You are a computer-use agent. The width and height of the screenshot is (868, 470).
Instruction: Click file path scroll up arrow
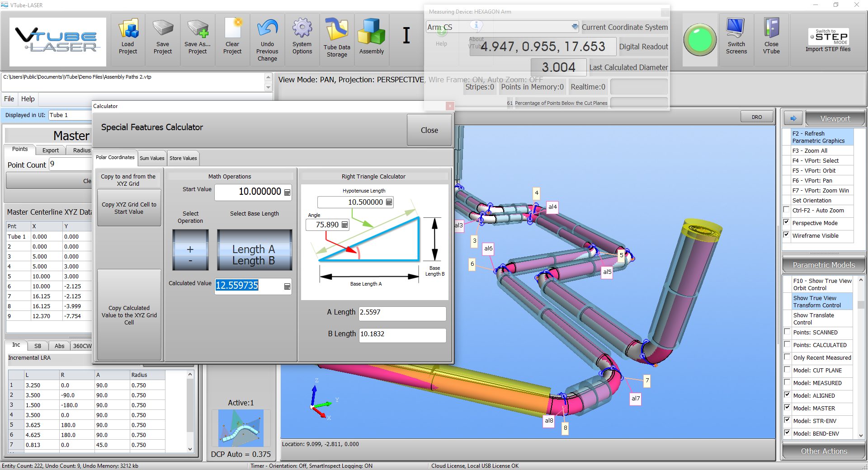click(268, 77)
